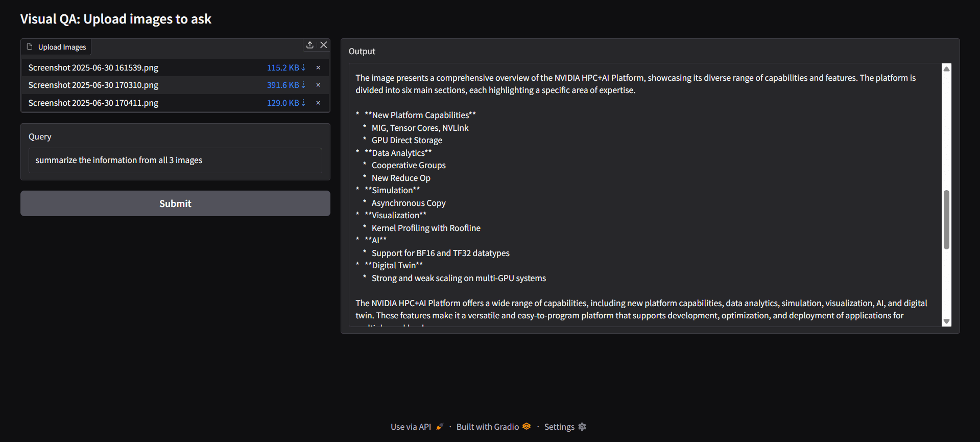The height and width of the screenshot is (442, 980).
Task: Focus the Query input field
Action: tap(175, 160)
